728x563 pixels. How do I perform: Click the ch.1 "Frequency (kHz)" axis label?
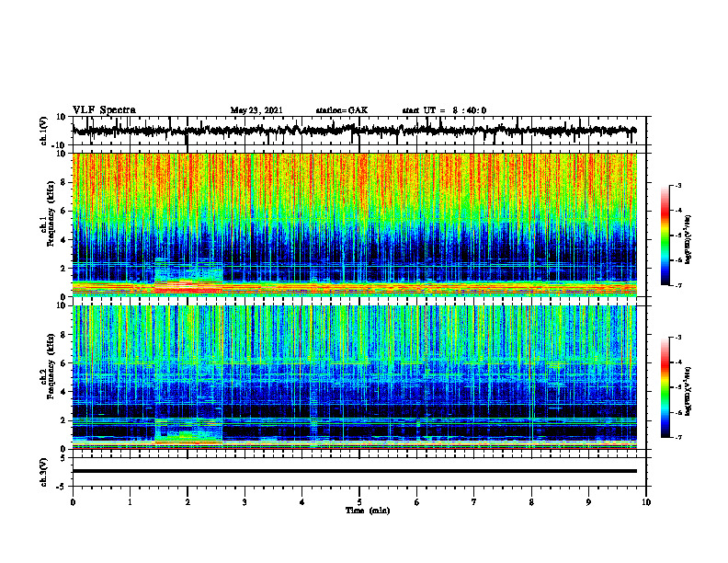(x=51, y=213)
